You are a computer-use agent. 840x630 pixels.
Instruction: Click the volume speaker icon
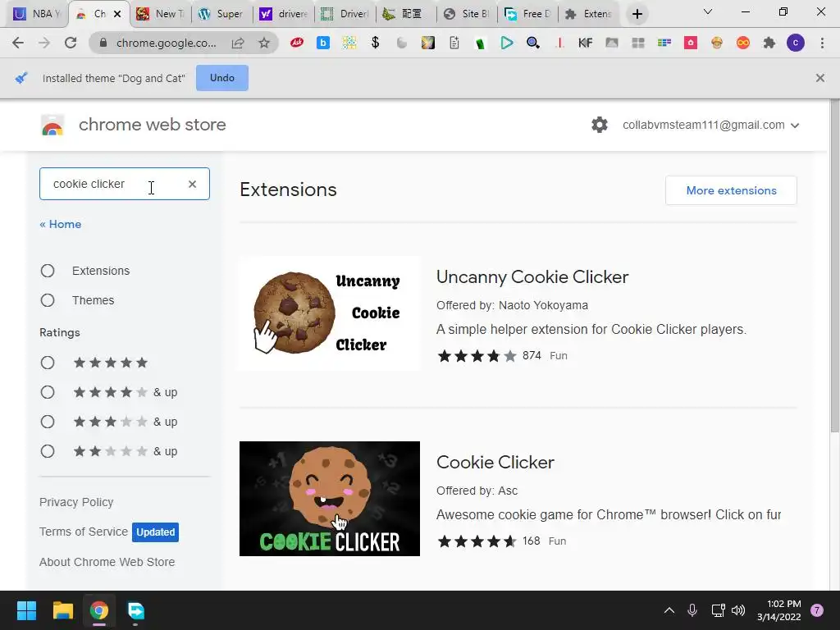738,610
